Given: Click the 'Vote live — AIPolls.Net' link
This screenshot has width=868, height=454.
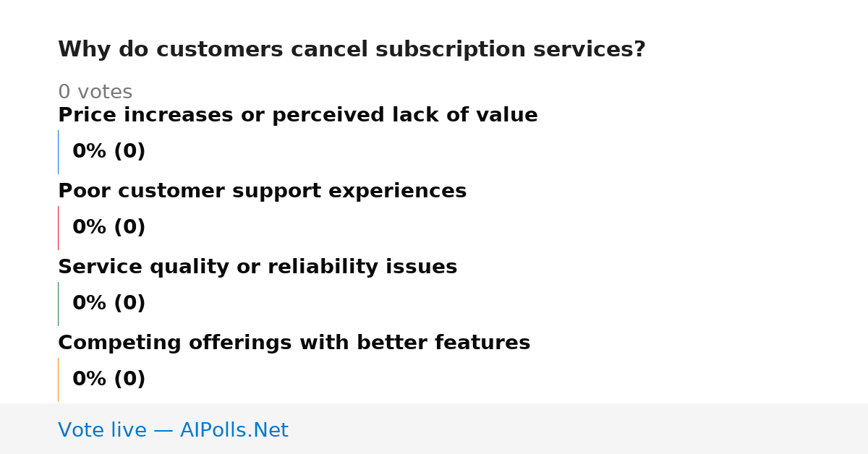Looking at the screenshot, I should (x=173, y=430).
